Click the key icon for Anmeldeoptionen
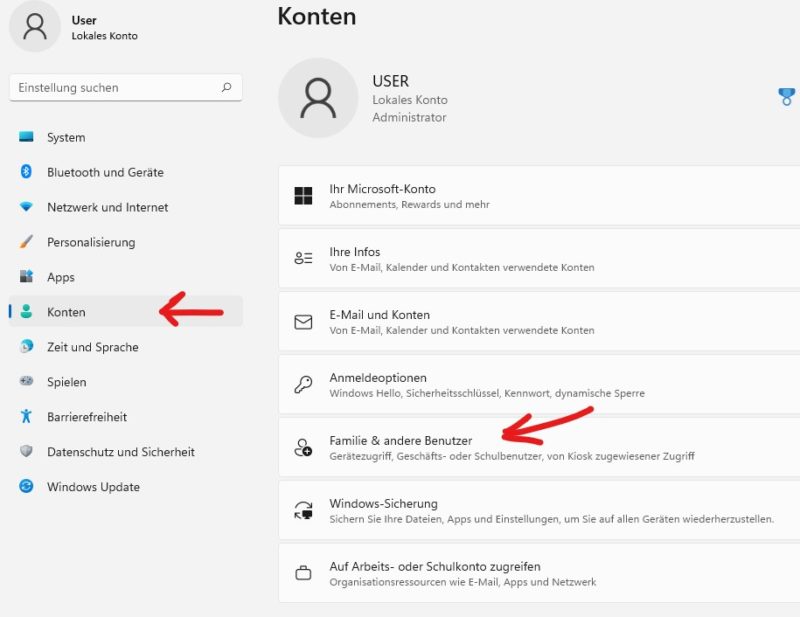This screenshot has width=800, height=617. [x=303, y=384]
